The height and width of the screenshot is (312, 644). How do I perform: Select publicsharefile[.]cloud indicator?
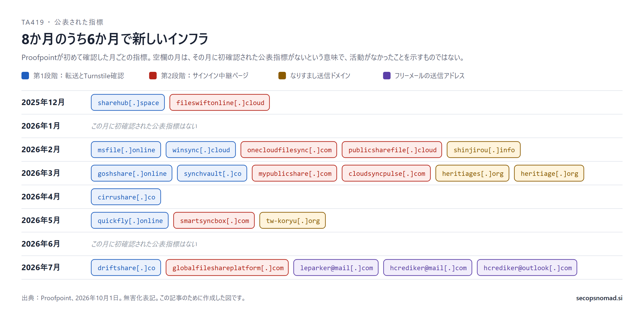tap(392, 150)
